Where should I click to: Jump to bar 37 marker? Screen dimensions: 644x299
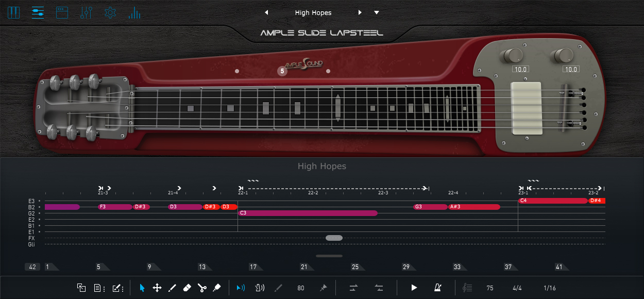pos(511,267)
